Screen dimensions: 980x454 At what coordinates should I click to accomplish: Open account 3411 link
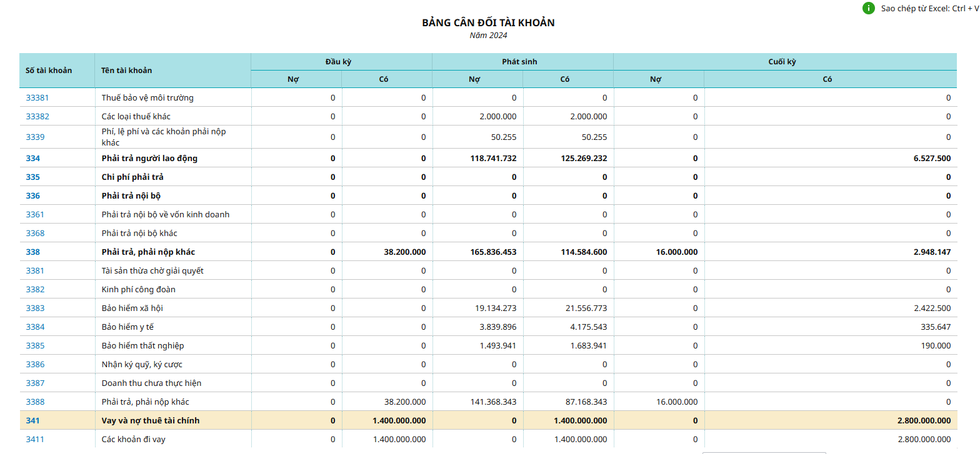(x=34, y=440)
